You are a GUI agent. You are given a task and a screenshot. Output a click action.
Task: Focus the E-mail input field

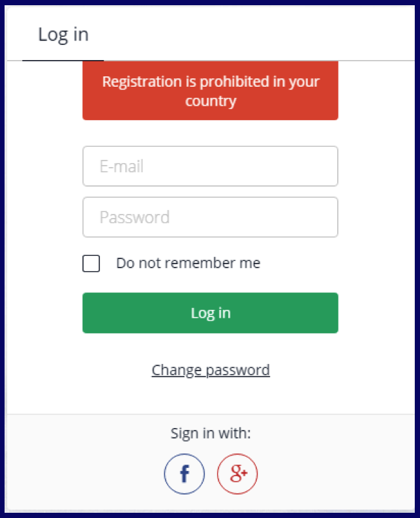[211, 166]
